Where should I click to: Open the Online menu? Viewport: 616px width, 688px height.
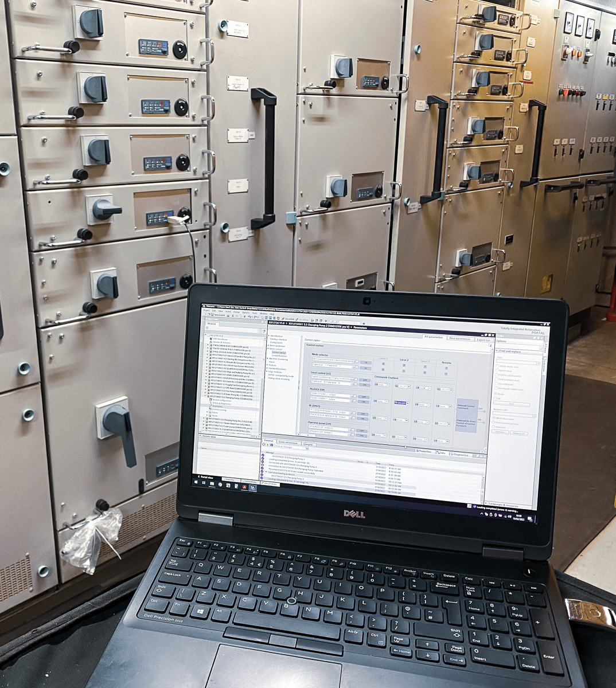point(236,311)
